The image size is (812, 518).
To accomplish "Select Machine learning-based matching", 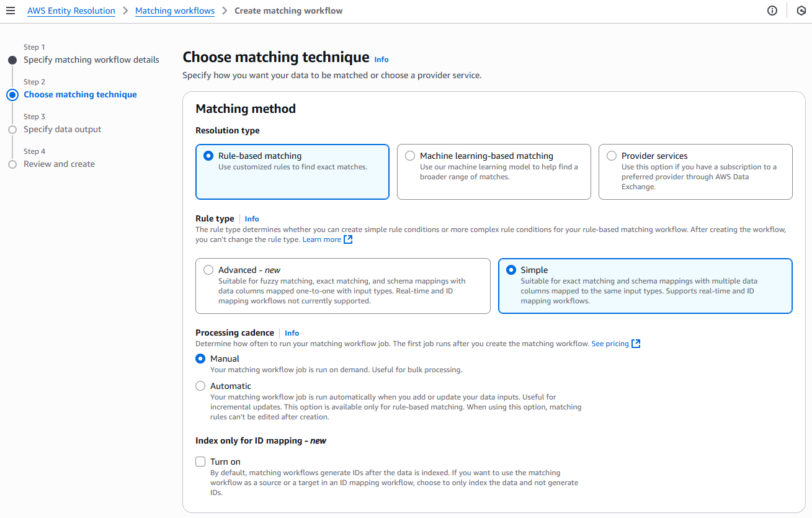I will 410,155.
